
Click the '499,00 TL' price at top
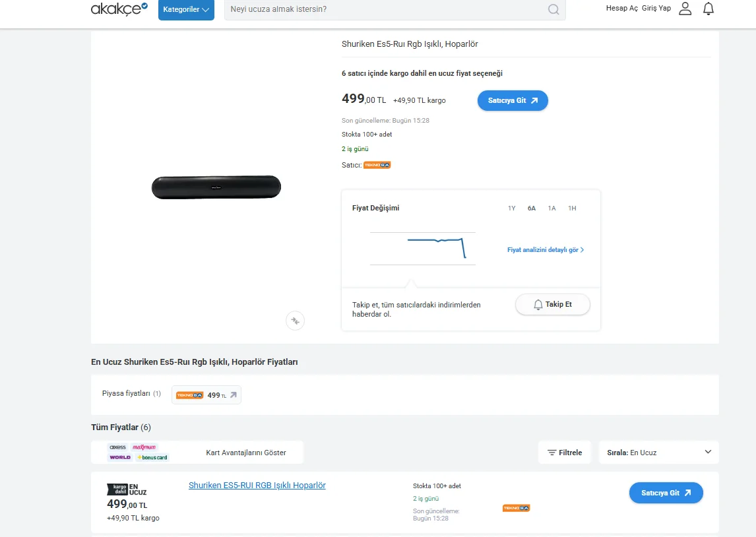[364, 99]
